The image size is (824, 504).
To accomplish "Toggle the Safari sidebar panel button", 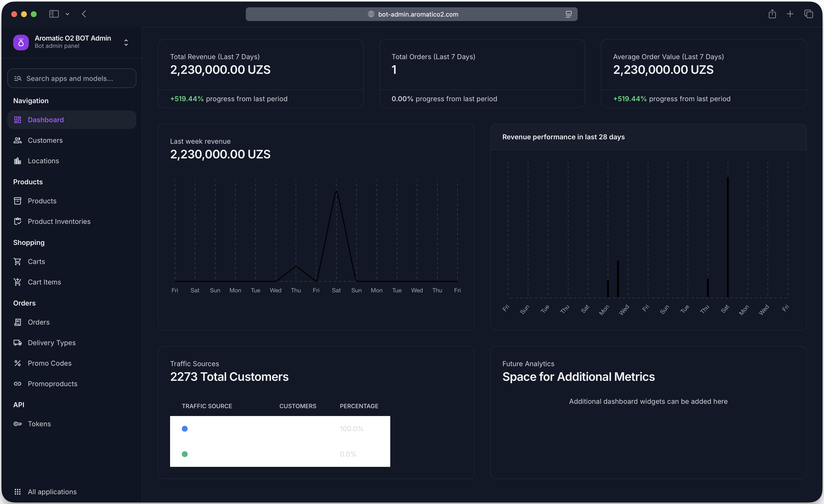I will [x=54, y=14].
